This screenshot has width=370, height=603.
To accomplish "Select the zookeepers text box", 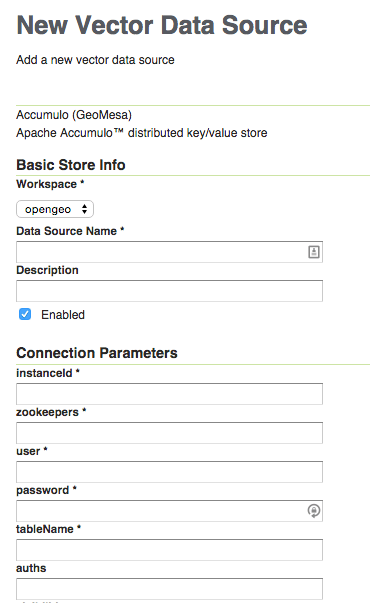I will [x=169, y=433].
